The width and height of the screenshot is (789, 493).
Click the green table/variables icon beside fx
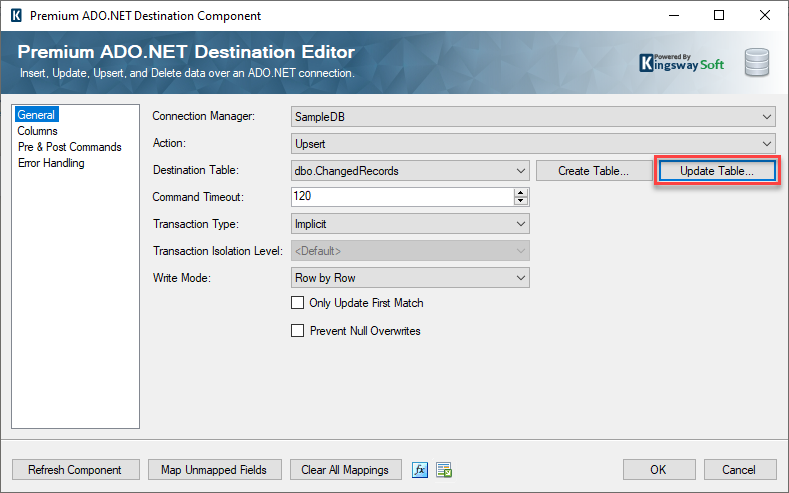click(444, 470)
